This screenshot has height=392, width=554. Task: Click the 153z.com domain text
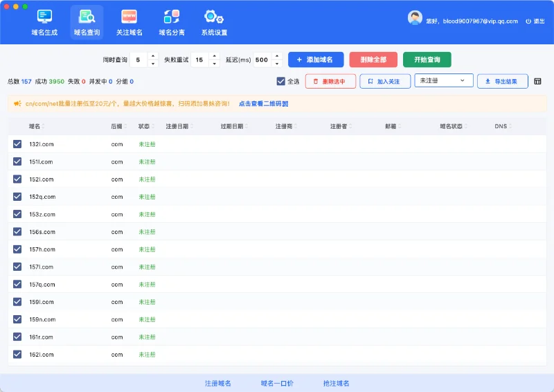tap(42, 215)
